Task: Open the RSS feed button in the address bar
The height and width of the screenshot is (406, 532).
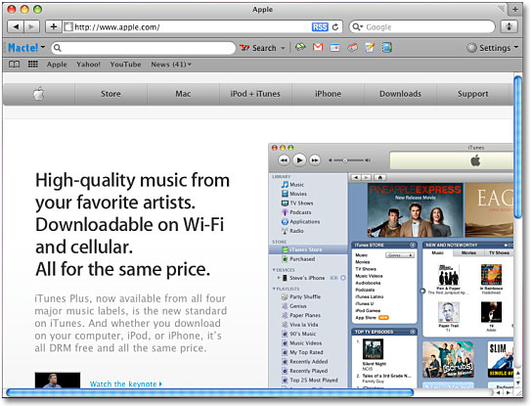Action: pos(320,27)
